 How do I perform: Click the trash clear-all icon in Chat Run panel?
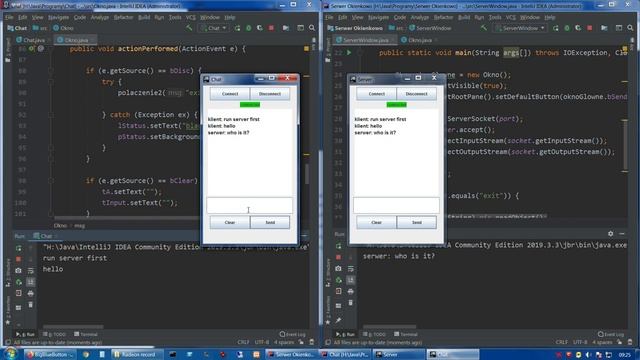(31, 304)
